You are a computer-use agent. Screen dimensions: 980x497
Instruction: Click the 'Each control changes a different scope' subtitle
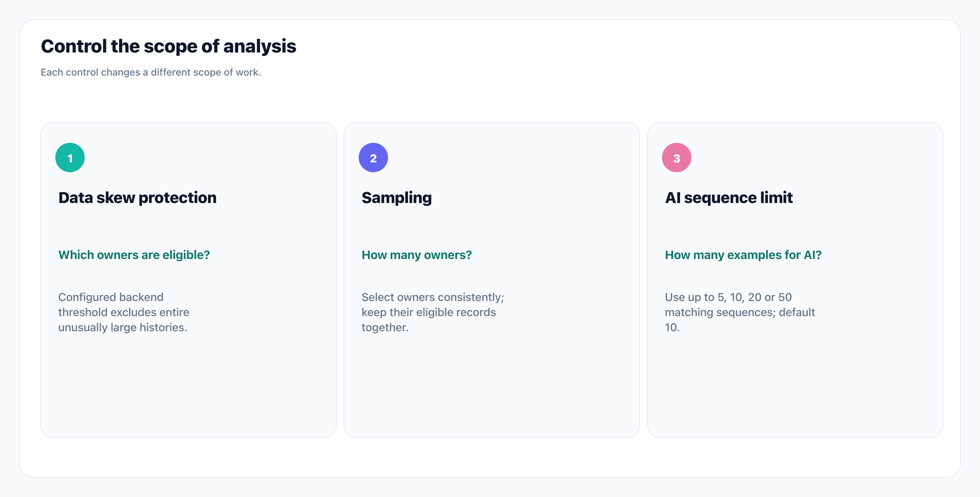(151, 72)
